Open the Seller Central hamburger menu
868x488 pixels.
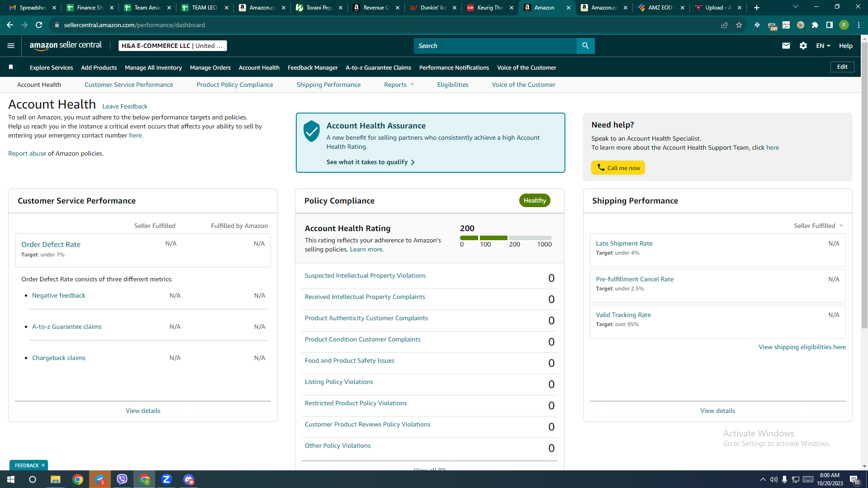point(11,46)
